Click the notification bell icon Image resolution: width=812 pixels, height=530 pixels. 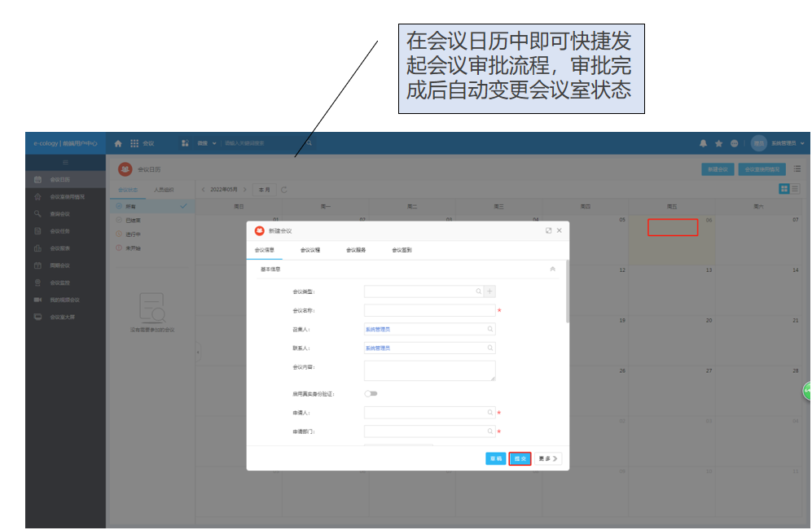[x=703, y=143]
